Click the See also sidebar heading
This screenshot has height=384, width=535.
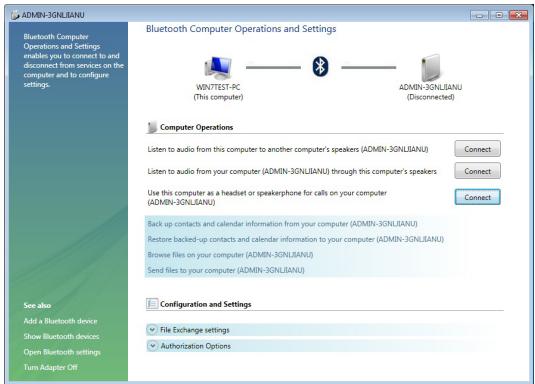click(x=37, y=305)
